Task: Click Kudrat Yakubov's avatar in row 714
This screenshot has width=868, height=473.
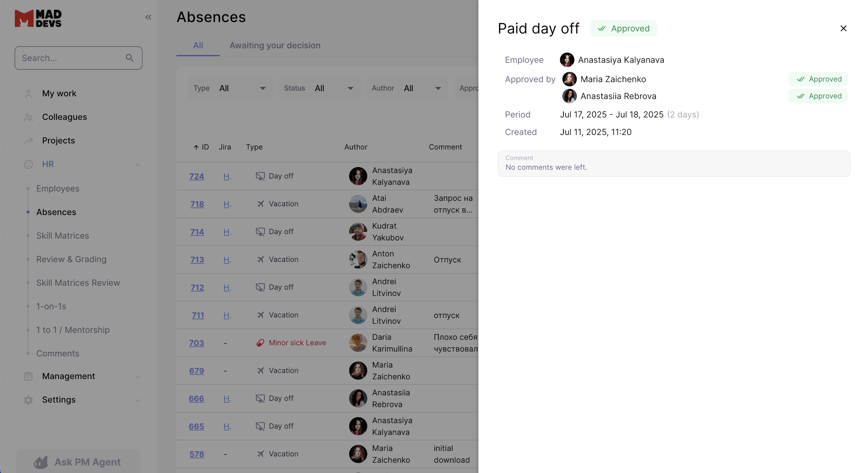Action: (358, 232)
